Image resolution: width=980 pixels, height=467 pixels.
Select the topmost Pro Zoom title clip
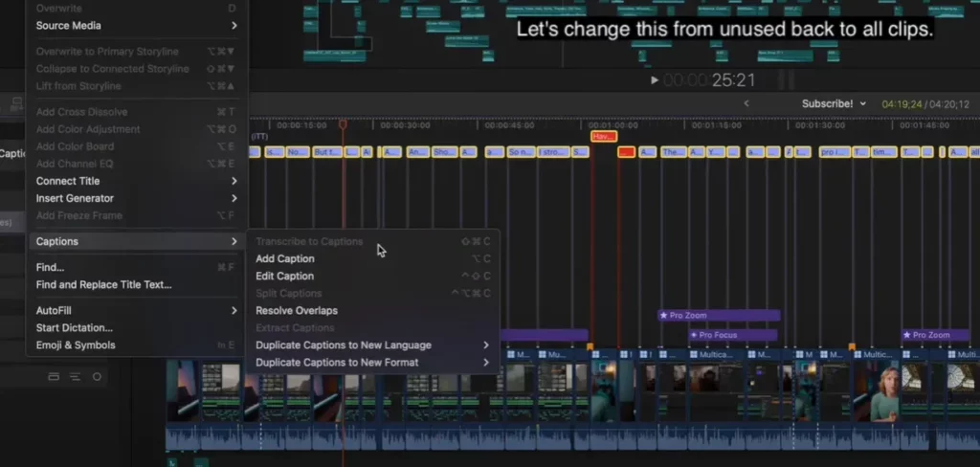pyautogui.click(x=718, y=315)
